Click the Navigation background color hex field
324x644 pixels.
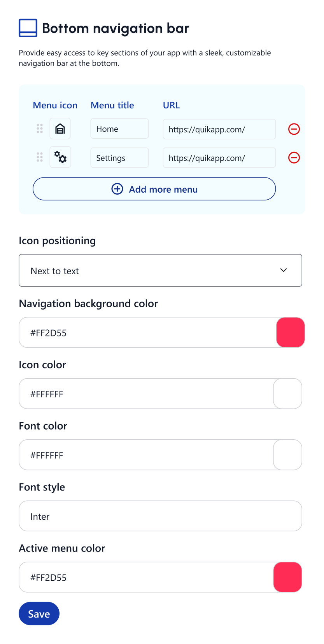(148, 333)
